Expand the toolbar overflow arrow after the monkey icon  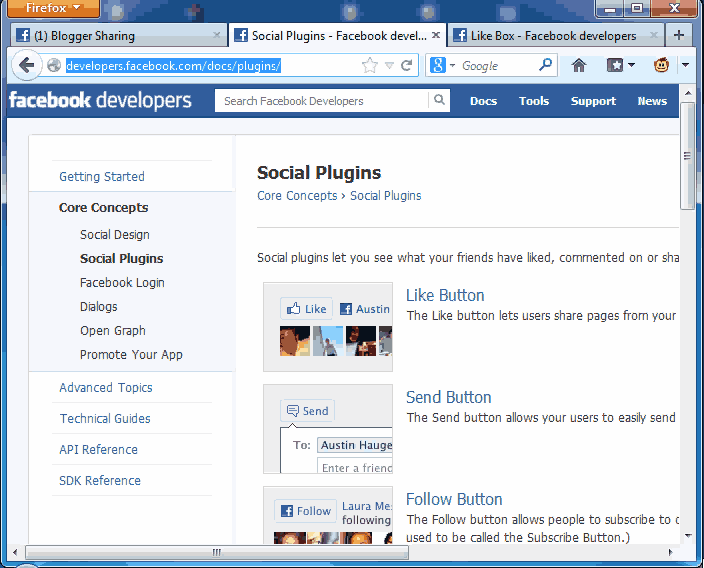coord(685,65)
